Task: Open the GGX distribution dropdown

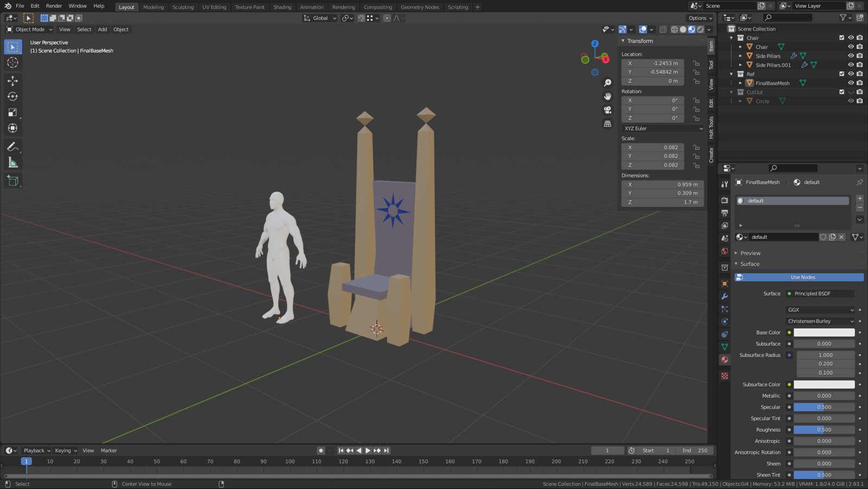Action: 820,310
